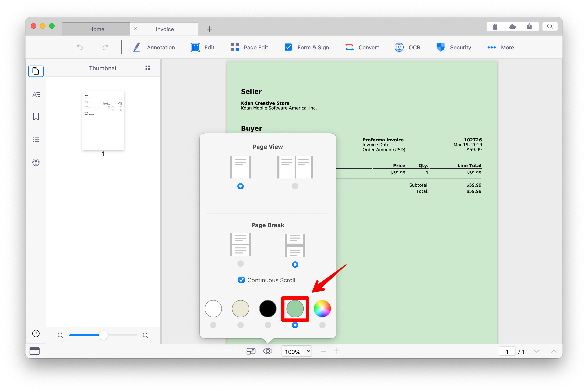Select page 1 thumbnail

103,120
